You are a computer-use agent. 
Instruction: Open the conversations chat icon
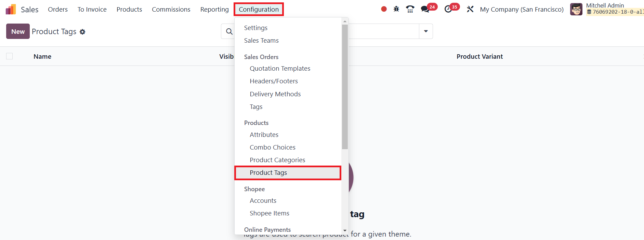pos(425,9)
